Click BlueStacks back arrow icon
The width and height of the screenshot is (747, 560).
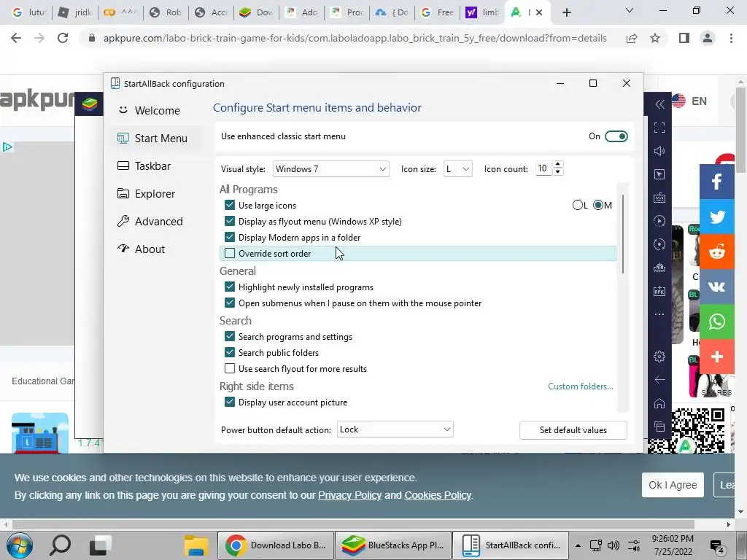(659, 379)
